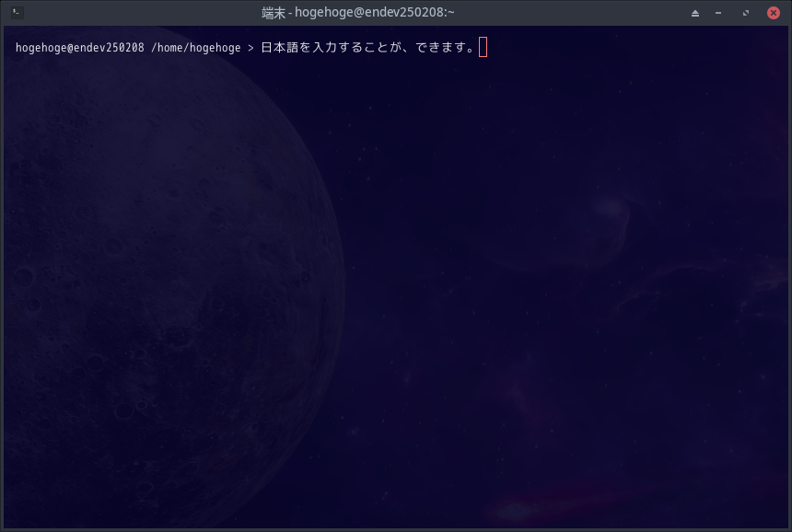Click the path /home/hogehoge in prompt
This screenshot has width=792, height=532.
point(196,48)
